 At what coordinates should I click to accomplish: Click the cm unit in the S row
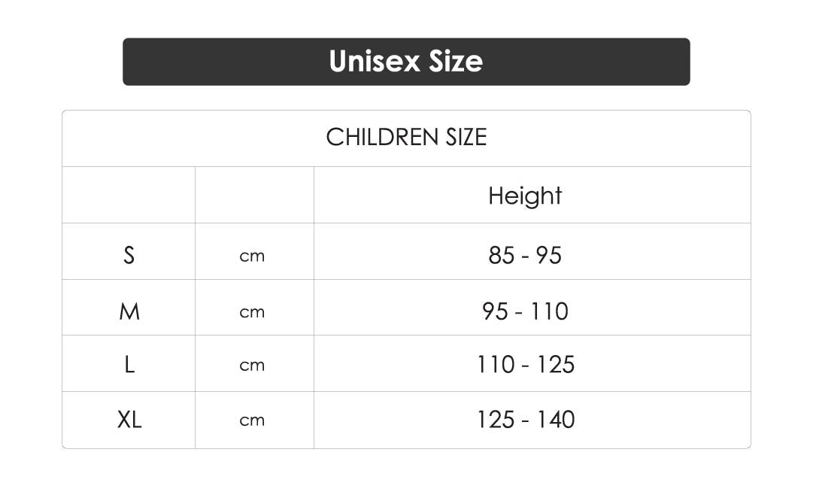252,256
